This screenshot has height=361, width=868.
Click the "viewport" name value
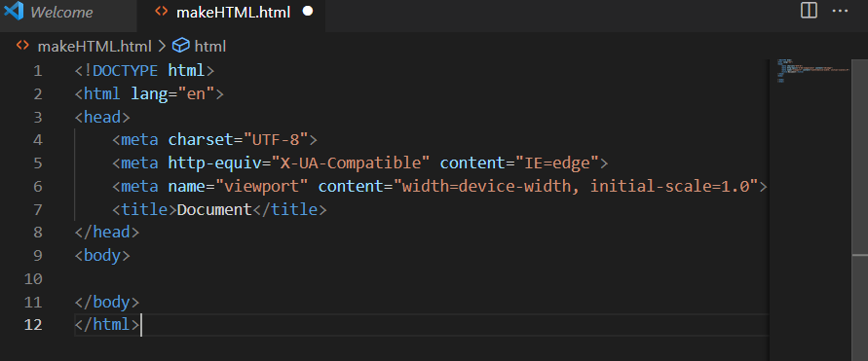click(x=262, y=186)
